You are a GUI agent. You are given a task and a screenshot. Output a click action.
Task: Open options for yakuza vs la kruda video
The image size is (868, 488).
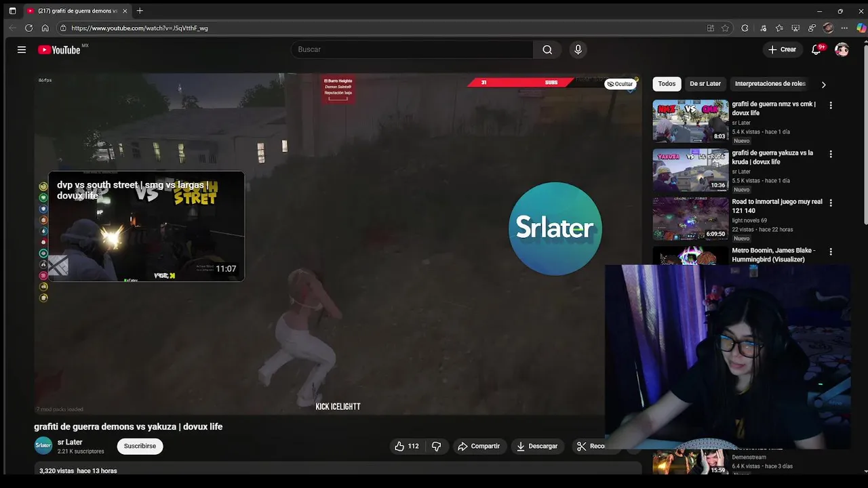pos(831,154)
